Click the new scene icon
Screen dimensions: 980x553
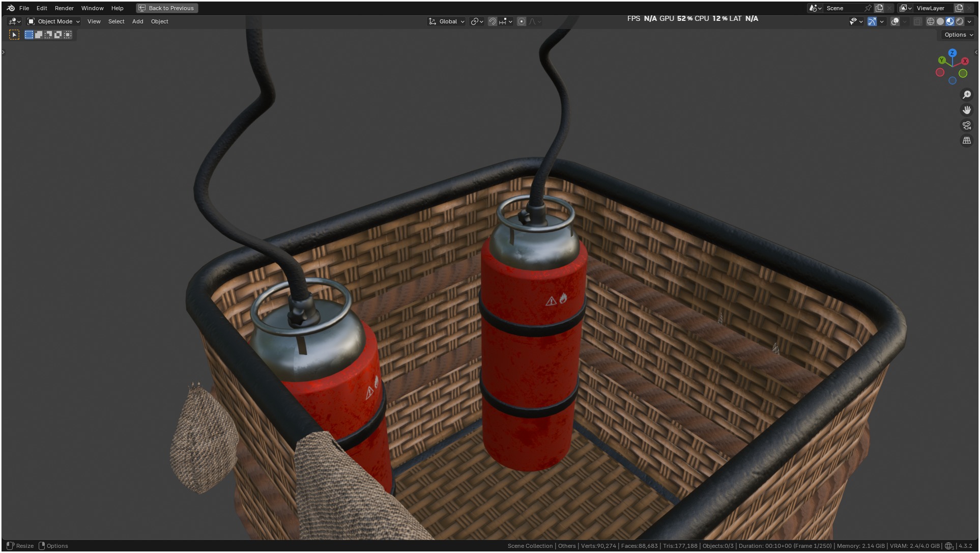click(x=879, y=8)
